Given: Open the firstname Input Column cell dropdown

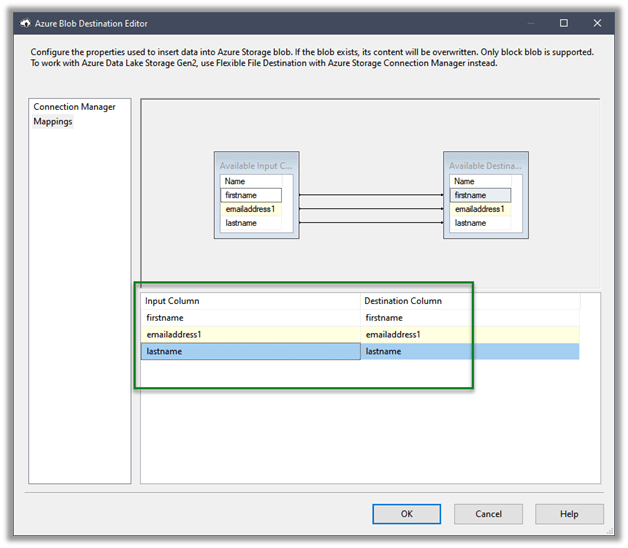Looking at the screenshot, I should point(250,318).
